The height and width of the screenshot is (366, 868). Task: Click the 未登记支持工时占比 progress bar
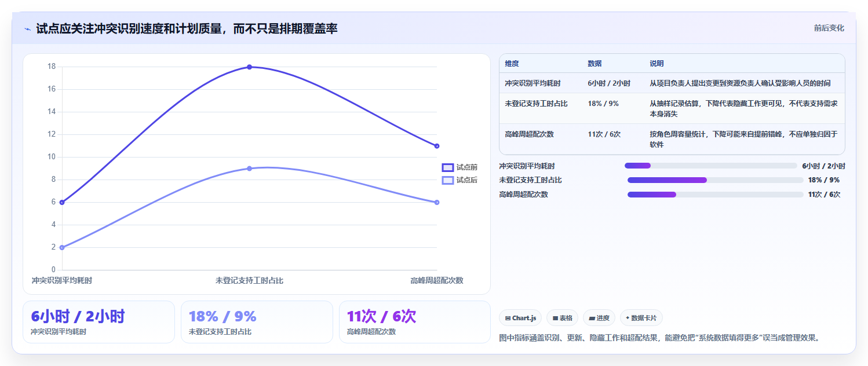click(715, 180)
